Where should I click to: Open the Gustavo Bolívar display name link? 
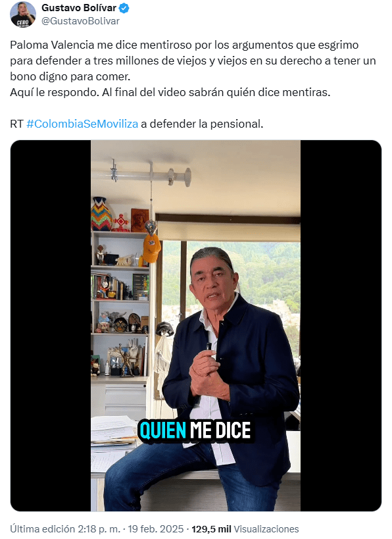point(79,7)
